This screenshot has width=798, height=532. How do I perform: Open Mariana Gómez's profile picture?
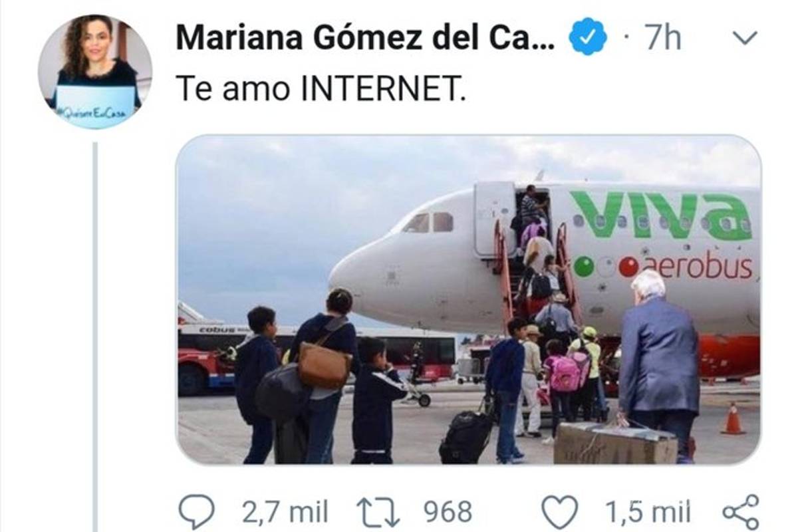[x=95, y=71]
